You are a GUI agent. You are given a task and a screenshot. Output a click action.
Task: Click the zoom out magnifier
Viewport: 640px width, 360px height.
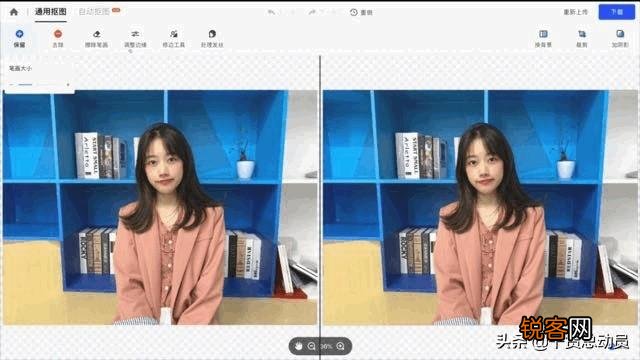[311, 346]
